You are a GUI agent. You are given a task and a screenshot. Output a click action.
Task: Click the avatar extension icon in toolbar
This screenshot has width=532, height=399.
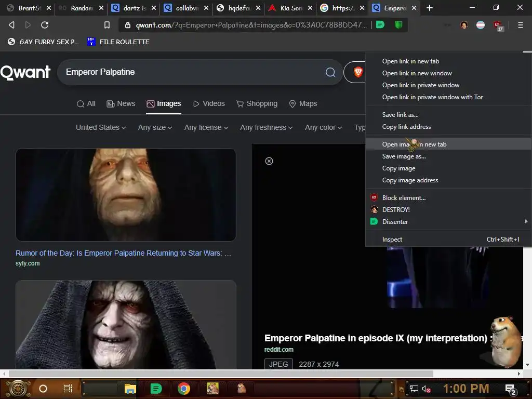464,25
